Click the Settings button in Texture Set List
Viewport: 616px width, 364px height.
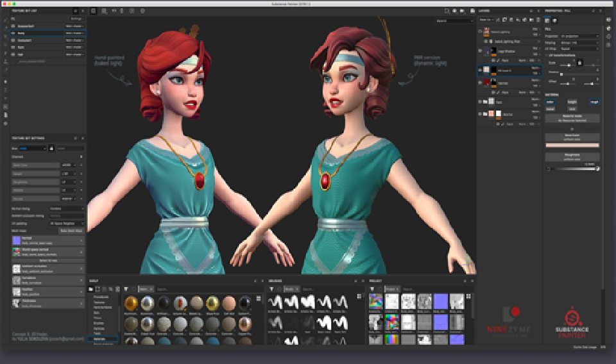(x=75, y=19)
